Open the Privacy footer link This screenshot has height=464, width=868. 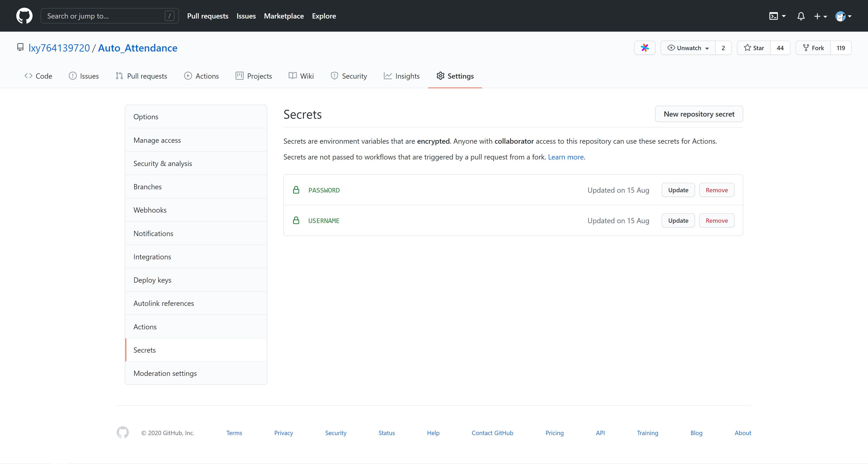(x=283, y=433)
